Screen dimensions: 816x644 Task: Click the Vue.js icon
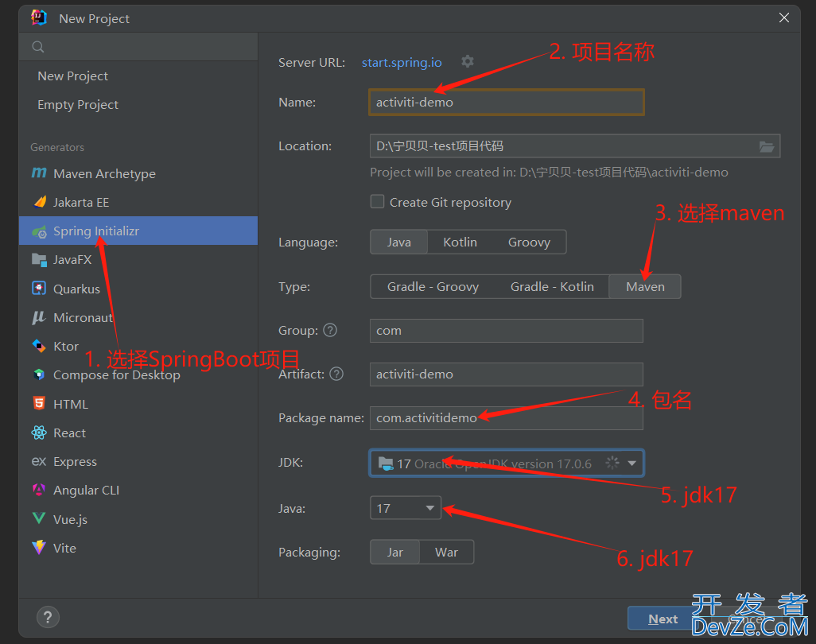point(39,518)
